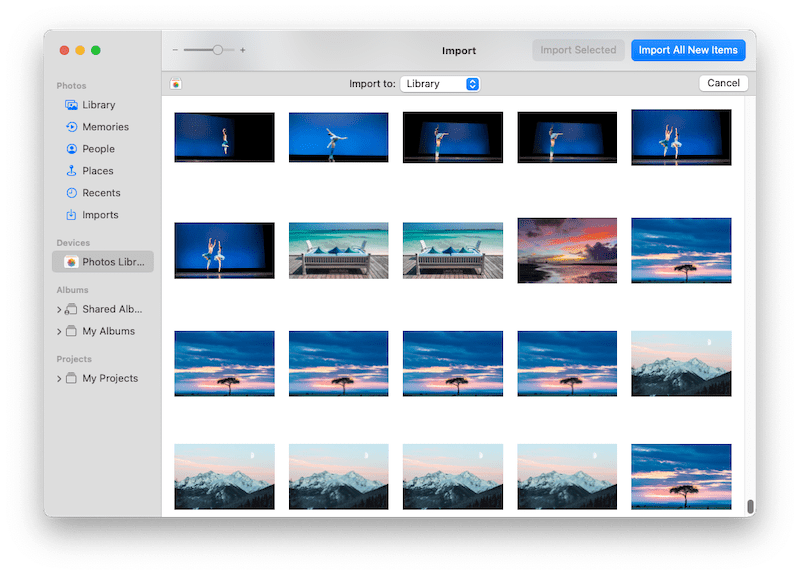Image resolution: width=800 pixels, height=575 pixels.
Task: Show Recents via clock icon
Action: click(x=71, y=193)
